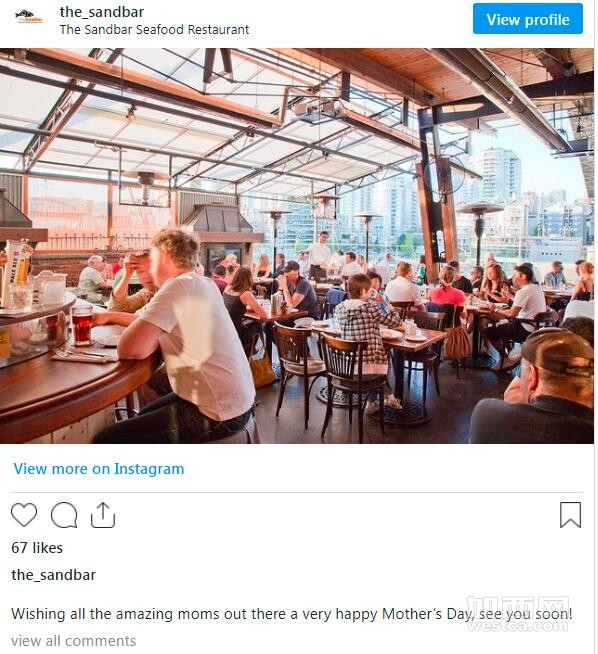Click the View profile button
The image size is (598, 654).
pos(528,19)
